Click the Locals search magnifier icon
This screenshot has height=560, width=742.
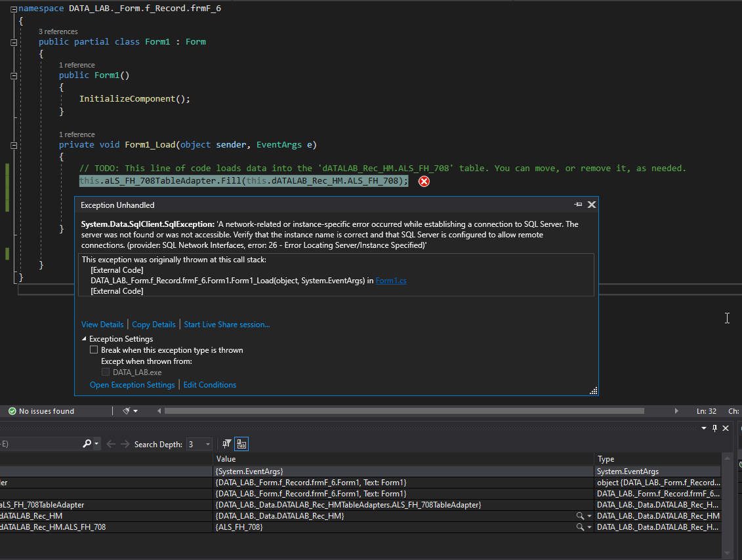point(87,444)
